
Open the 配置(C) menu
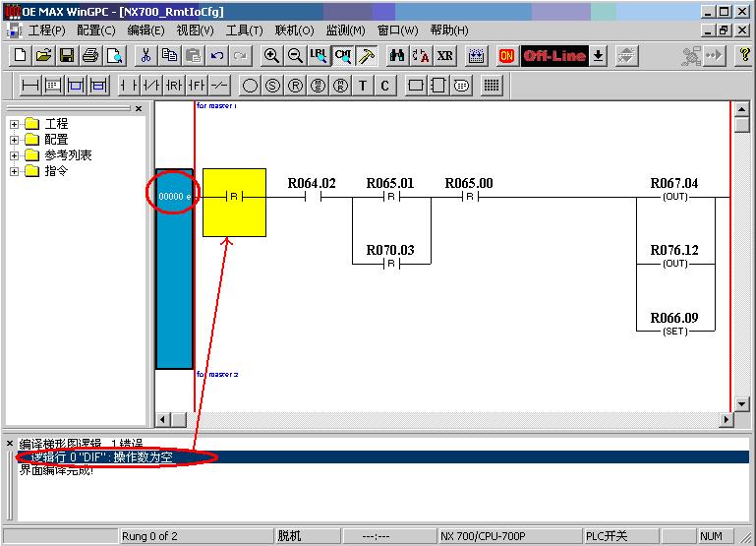[x=96, y=30]
